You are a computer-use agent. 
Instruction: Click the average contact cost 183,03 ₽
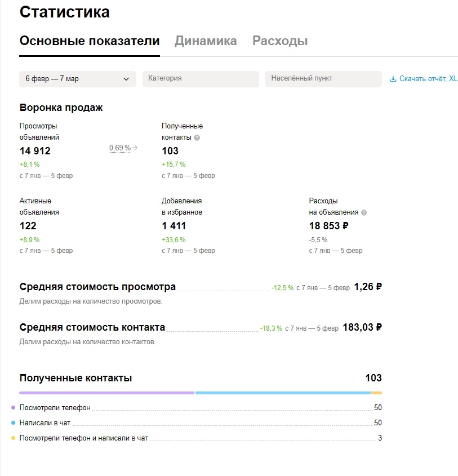click(362, 327)
